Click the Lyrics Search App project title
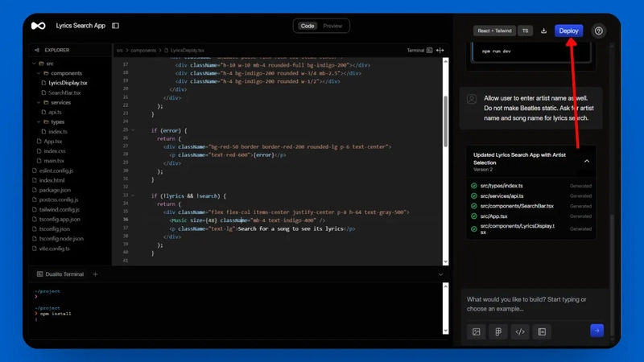The width and height of the screenshot is (644, 362). tap(80, 26)
